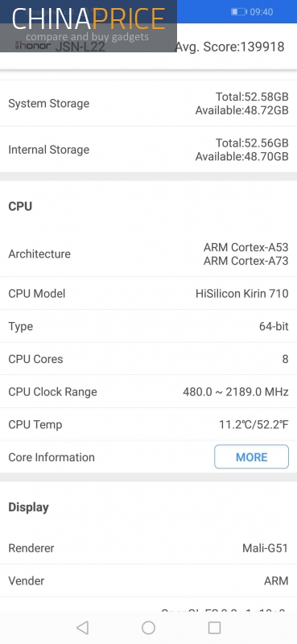The image size is (297, 644).
Task: Select the Internal Storage row
Action: 148,150
